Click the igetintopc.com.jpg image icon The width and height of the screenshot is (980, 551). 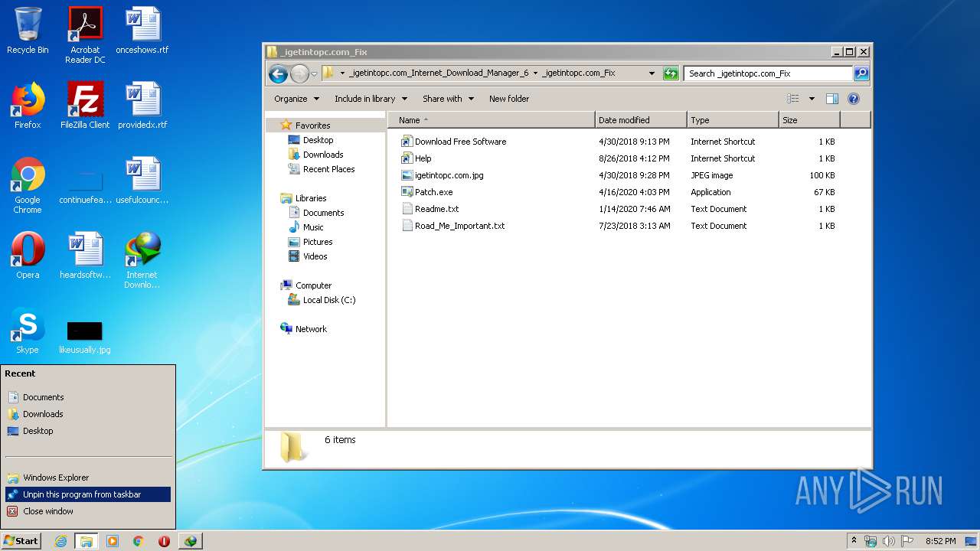click(x=407, y=175)
